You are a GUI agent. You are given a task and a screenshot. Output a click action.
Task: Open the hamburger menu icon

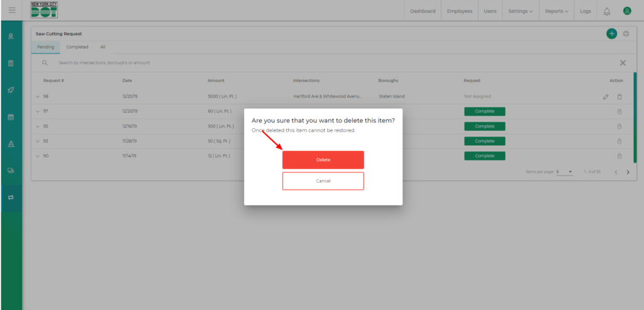pos(12,11)
